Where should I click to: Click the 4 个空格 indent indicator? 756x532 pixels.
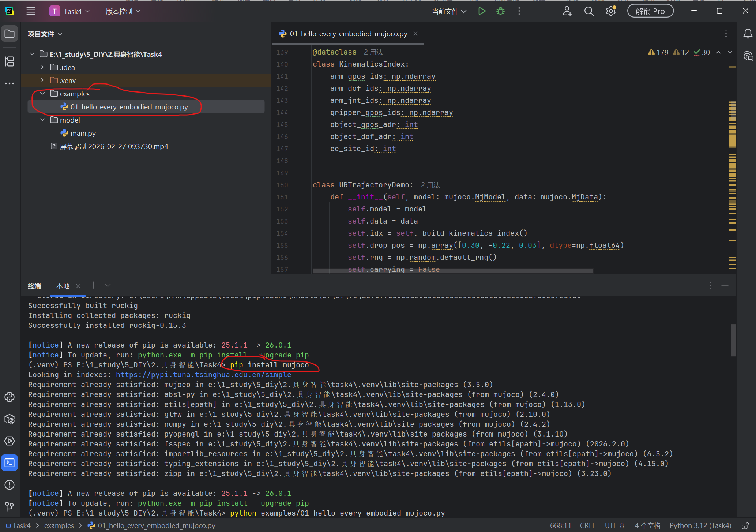click(648, 526)
